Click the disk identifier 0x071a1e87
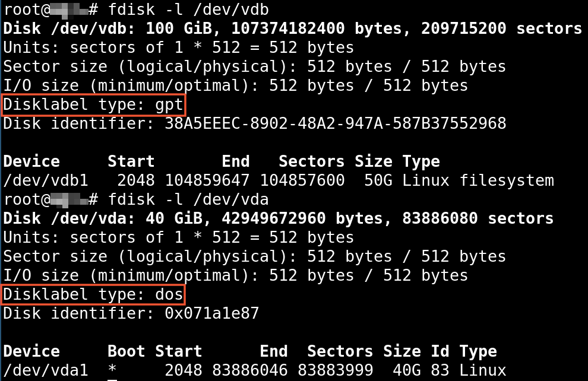Screen dimensions: 588x381 point(212,313)
